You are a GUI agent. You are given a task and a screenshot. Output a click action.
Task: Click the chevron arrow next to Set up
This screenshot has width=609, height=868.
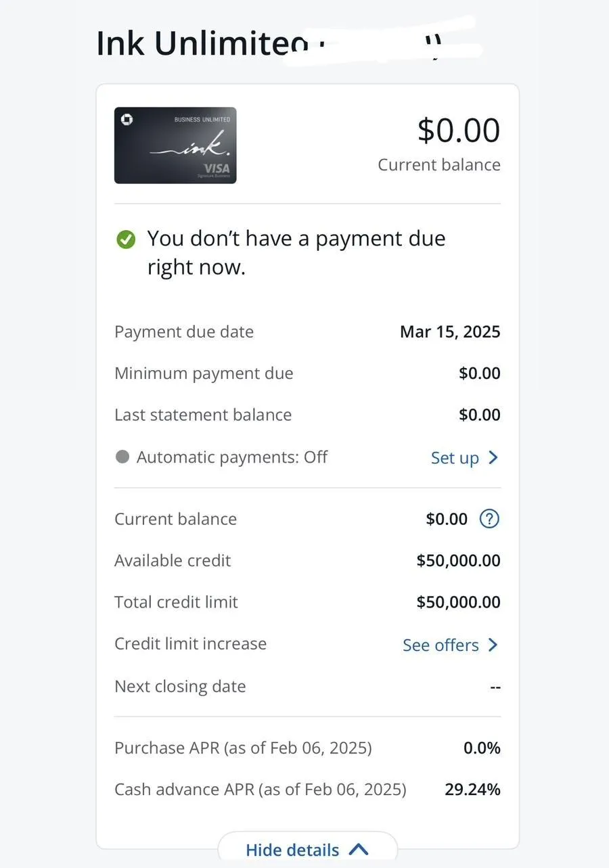[493, 458]
